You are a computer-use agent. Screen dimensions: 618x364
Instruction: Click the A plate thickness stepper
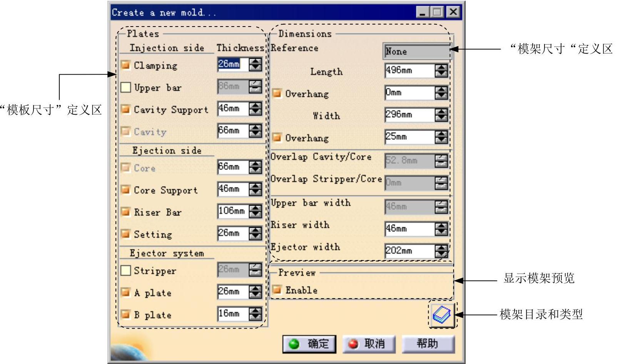(x=255, y=292)
